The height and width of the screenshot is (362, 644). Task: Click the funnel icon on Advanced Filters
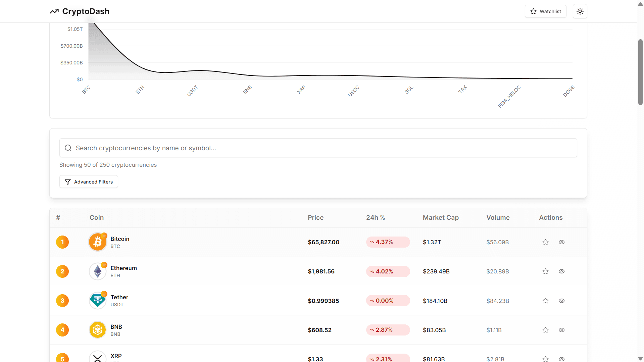coord(68,182)
